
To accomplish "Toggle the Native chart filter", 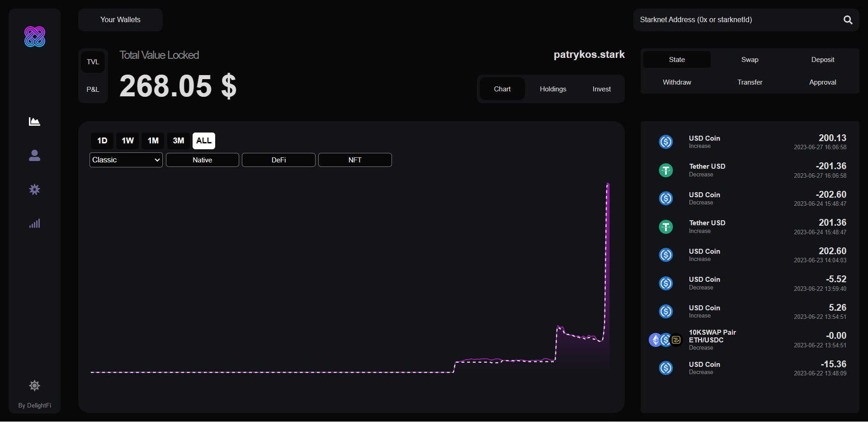I will pyautogui.click(x=203, y=160).
